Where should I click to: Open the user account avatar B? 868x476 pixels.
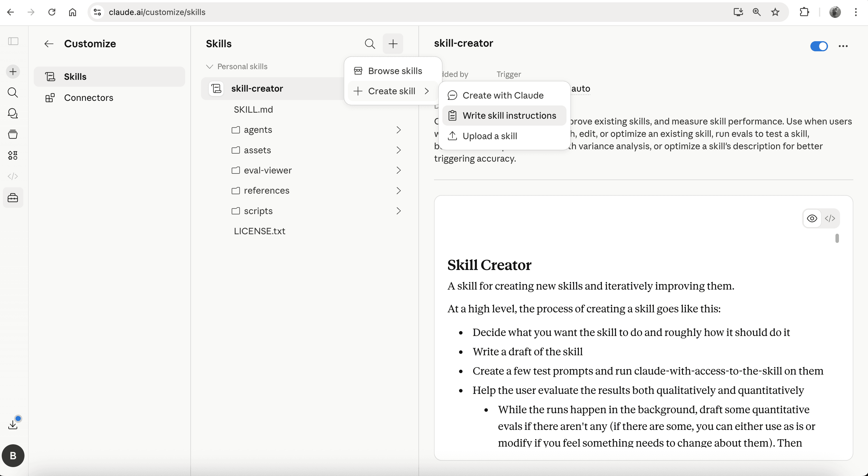click(x=13, y=456)
